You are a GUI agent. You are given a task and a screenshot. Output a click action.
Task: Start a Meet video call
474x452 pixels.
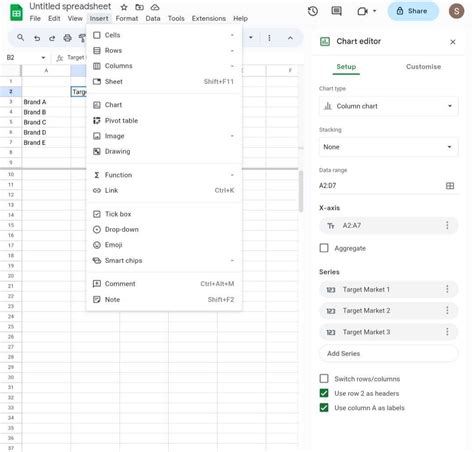pos(362,11)
